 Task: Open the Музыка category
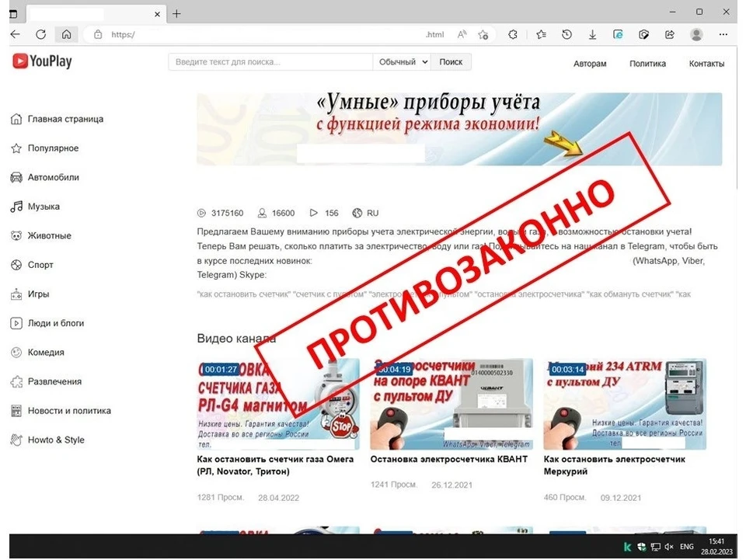44,207
